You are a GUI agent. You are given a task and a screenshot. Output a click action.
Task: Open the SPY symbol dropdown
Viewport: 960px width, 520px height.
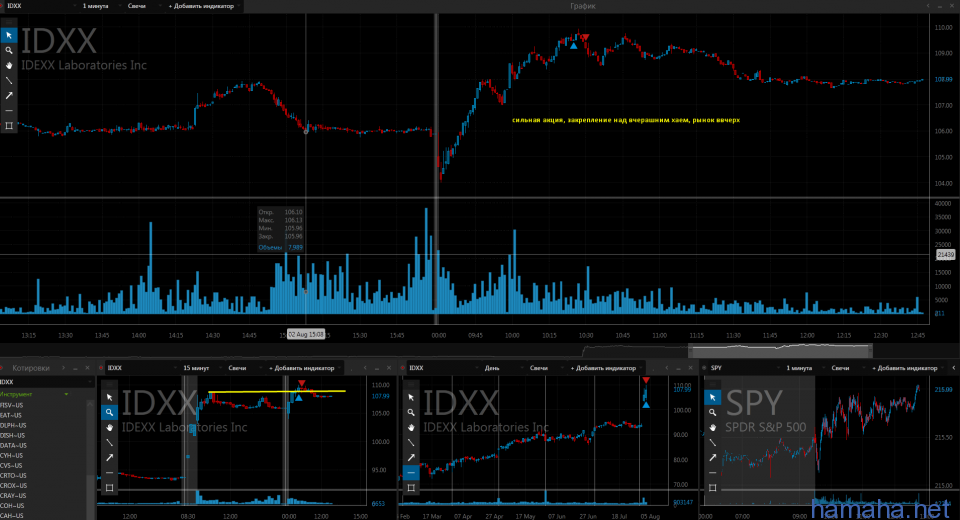pos(744,368)
